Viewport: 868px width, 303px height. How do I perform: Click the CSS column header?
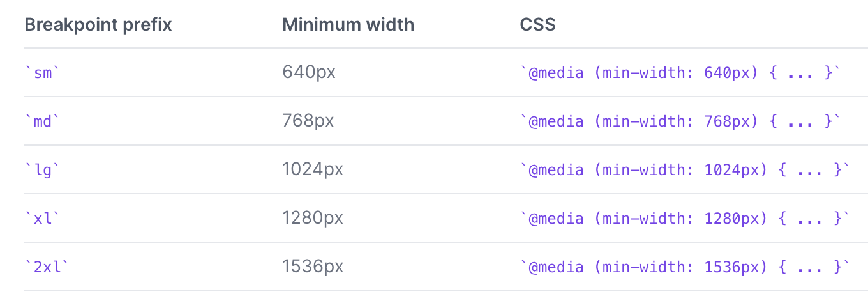(537, 25)
